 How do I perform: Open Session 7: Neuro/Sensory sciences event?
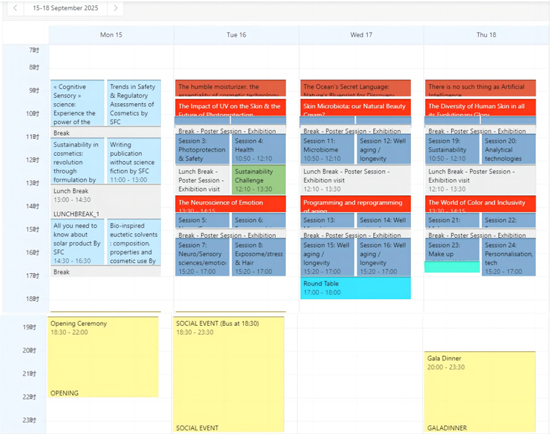pyautogui.click(x=202, y=257)
